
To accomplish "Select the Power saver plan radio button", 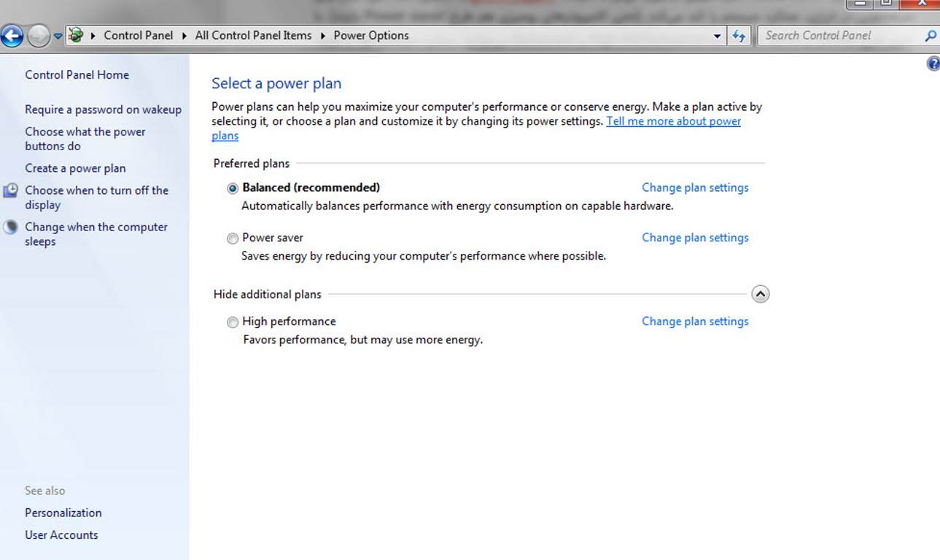I will (233, 238).
